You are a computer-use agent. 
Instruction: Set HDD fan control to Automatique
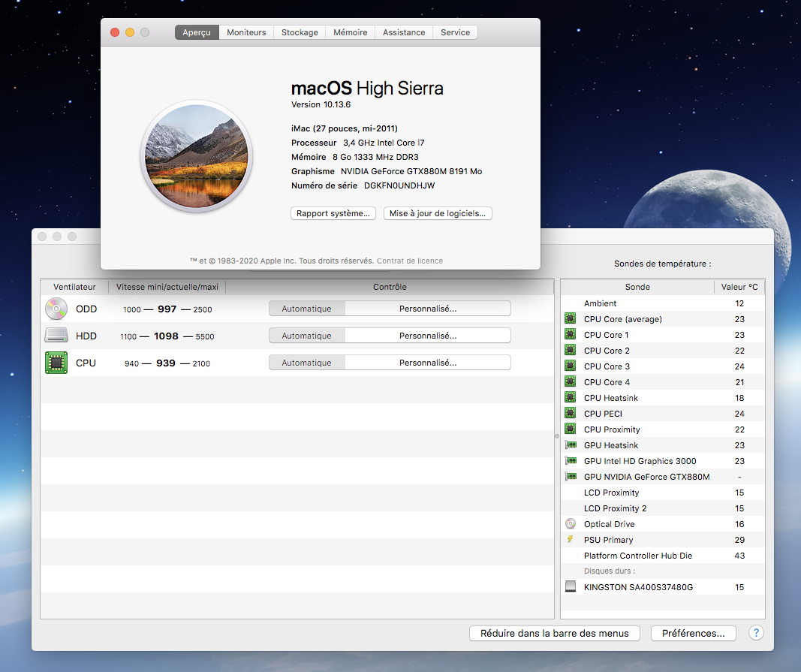point(306,336)
